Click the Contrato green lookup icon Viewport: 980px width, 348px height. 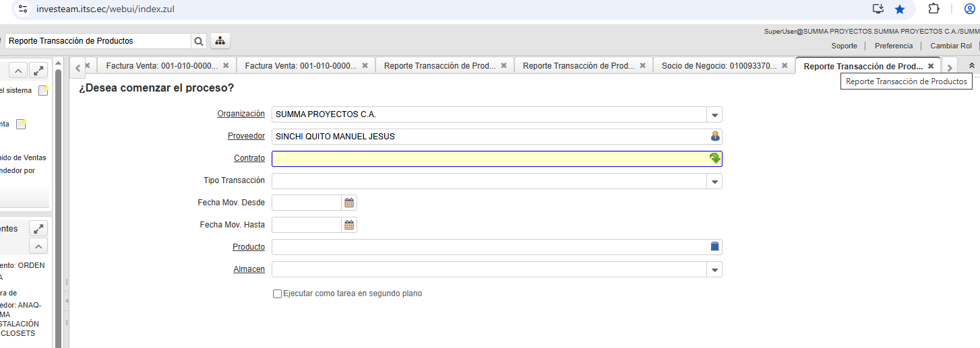[x=715, y=159]
